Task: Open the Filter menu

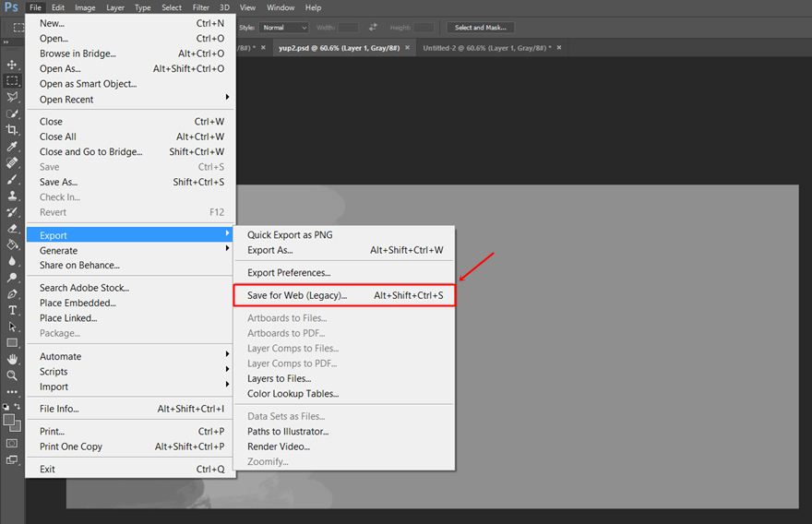Action: pos(201,7)
